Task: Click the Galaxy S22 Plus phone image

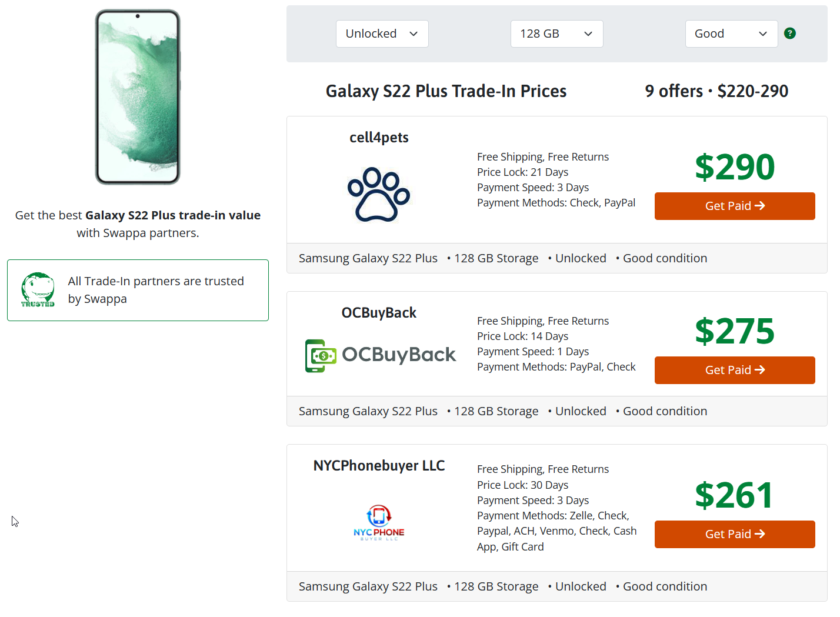Action: pyautogui.click(x=138, y=97)
